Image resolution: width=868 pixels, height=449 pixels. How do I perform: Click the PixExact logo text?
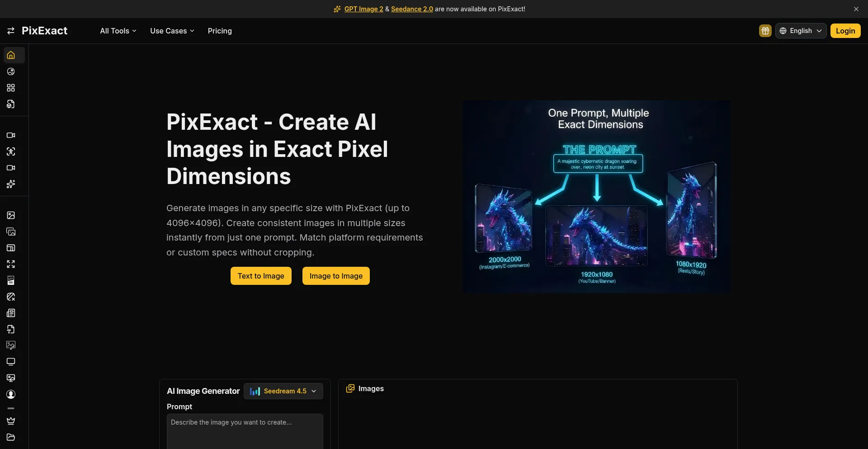(44, 31)
